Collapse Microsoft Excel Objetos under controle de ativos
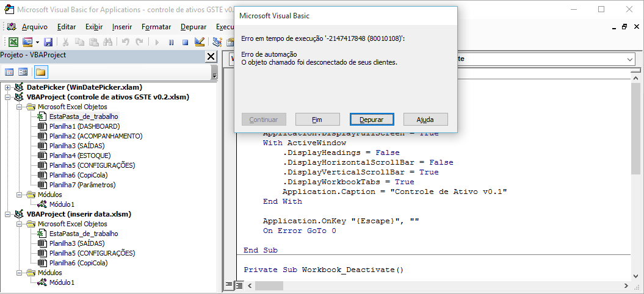The image size is (644, 294). (19, 107)
